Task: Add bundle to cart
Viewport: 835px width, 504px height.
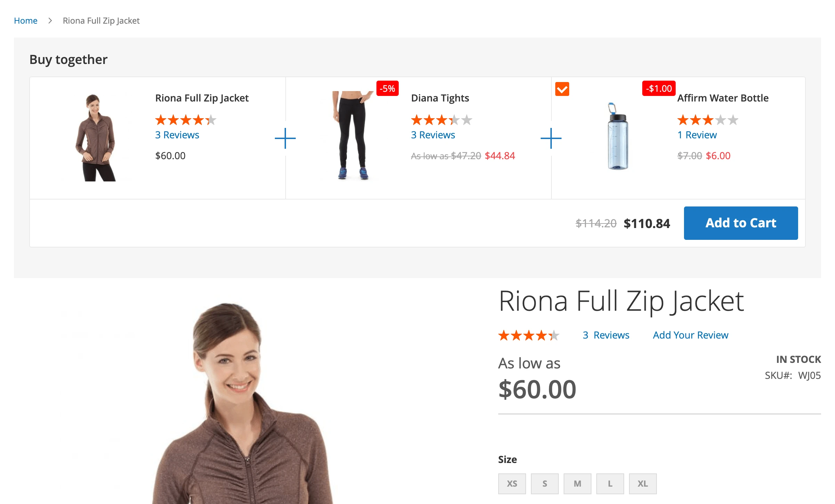Action: 741,223
